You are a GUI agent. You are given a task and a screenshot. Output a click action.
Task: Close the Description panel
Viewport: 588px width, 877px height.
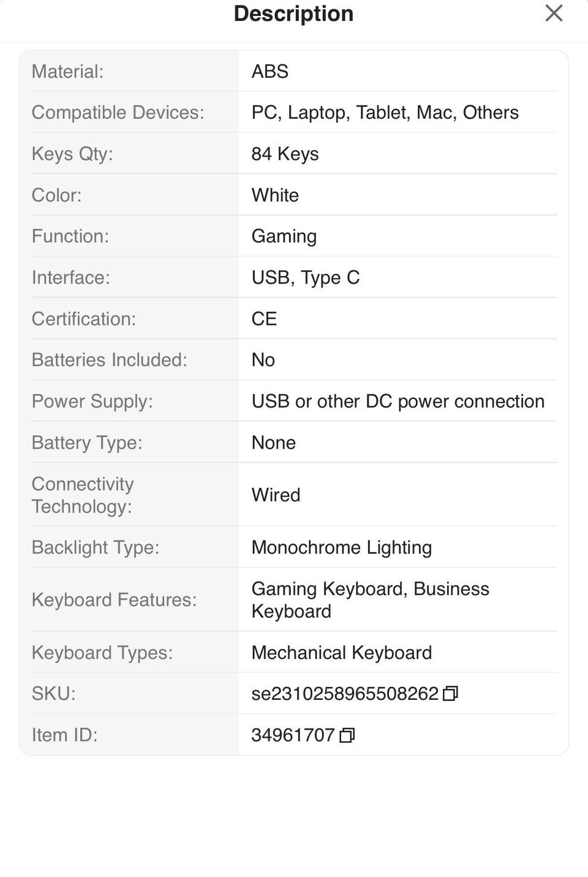point(554,13)
